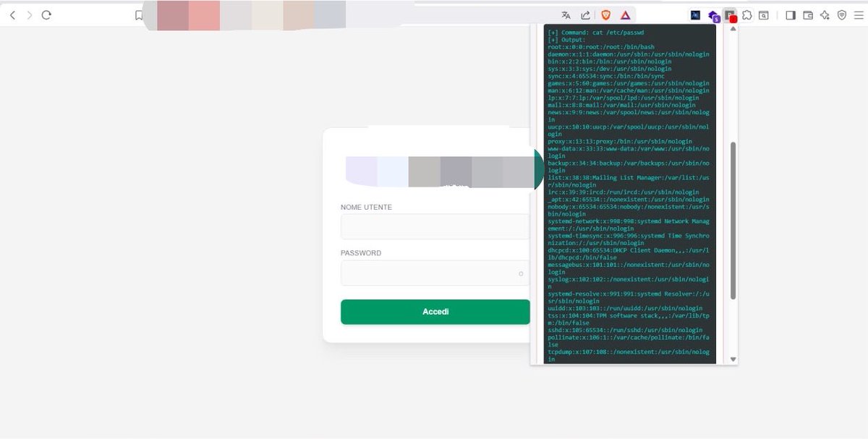The height and width of the screenshot is (439, 868).
Task: Open the browser hamburger menu
Action: click(858, 14)
